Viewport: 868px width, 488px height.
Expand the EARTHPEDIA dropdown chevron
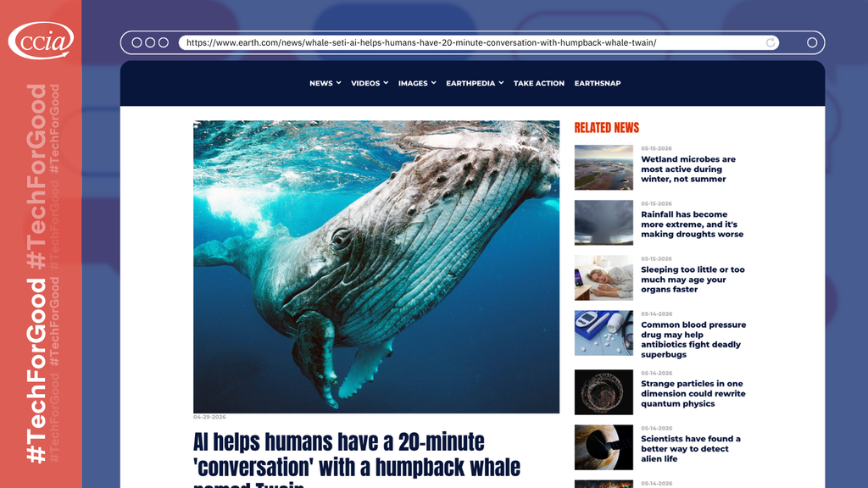tap(501, 82)
